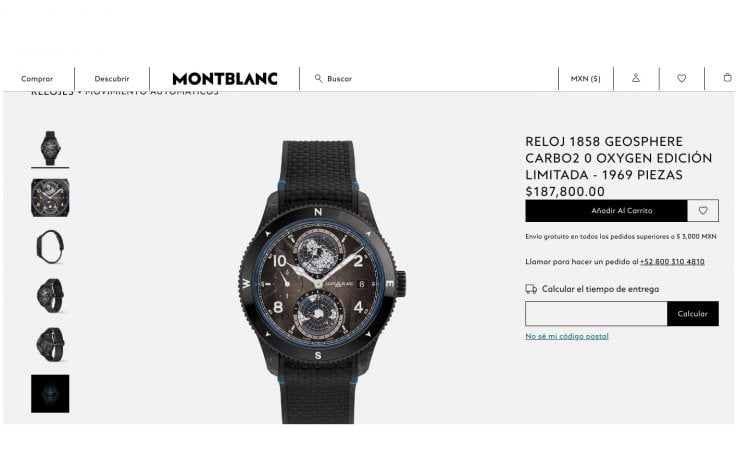Add watch to wishlist with heart button
Image resolution: width=750 pixels, height=469 pixels.
click(x=703, y=210)
